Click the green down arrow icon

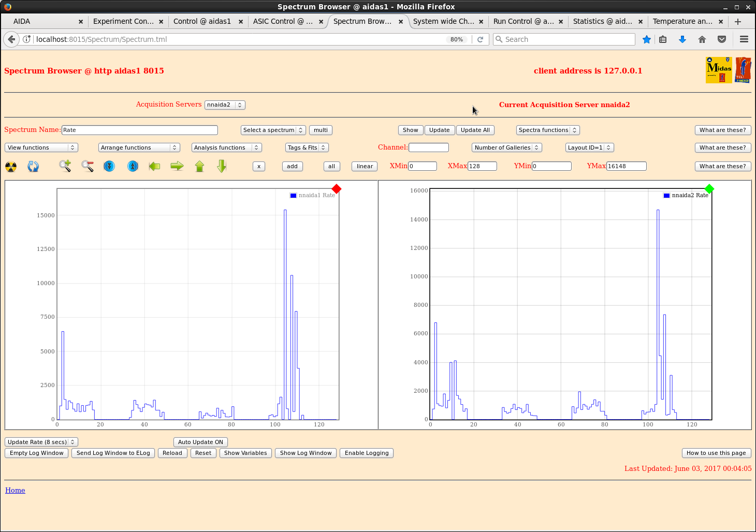tap(222, 166)
